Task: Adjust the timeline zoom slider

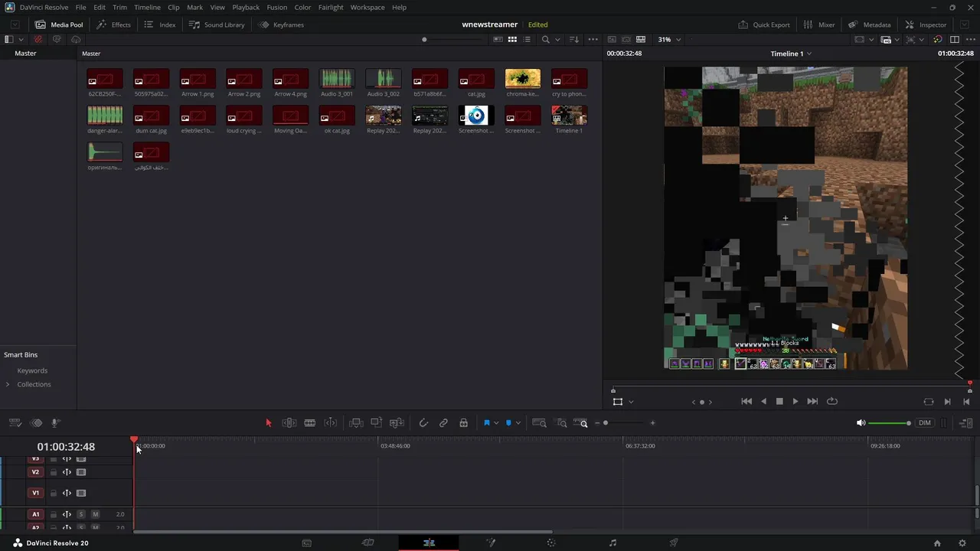Action: click(x=624, y=423)
